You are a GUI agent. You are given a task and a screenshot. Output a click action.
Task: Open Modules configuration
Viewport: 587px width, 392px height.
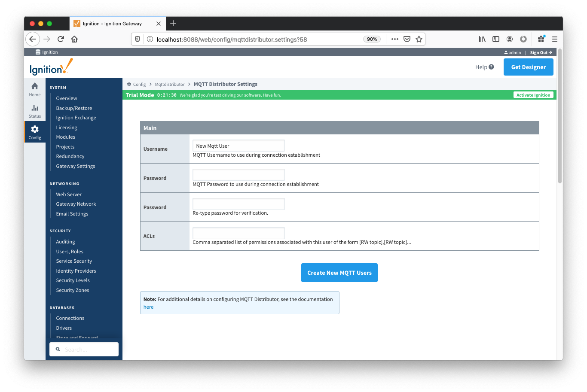[x=65, y=137]
